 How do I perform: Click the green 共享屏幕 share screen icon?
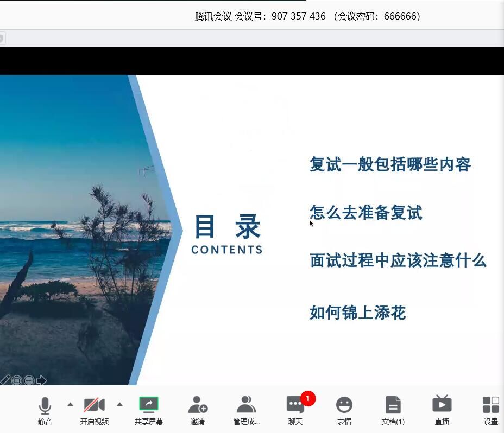pyautogui.click(x=148, y=405)
